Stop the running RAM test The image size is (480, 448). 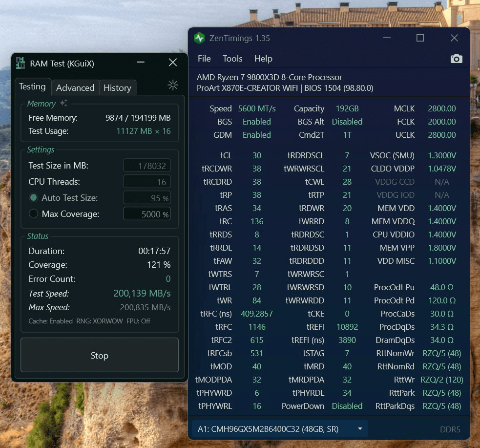[x=100, y=355]
